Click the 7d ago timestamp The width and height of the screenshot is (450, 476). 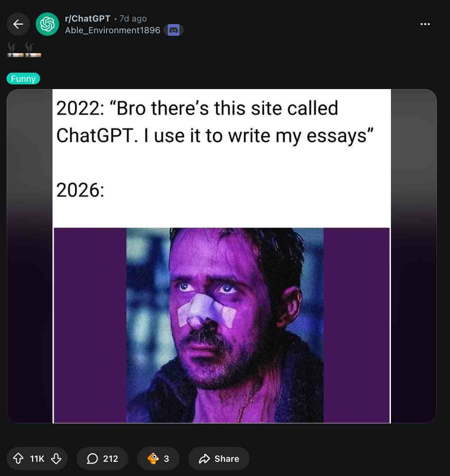coord(133,19)
